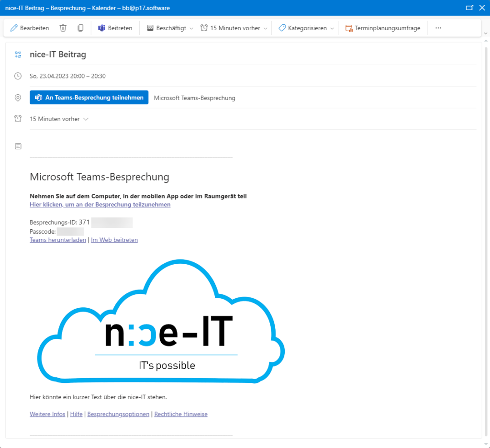Image resolution: width=490 pixels, height=448 pixels.
Task: Click the 'Passcode:' label
Action: pos(43,232)
